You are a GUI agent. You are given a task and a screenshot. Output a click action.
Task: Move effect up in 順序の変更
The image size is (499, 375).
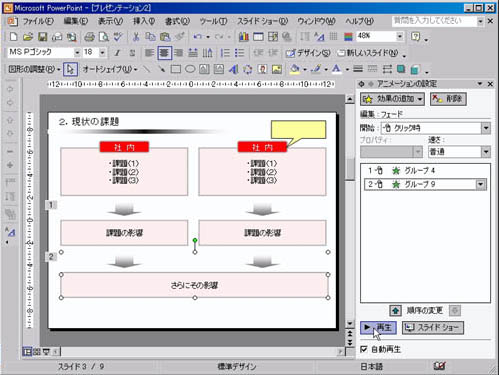click(395, 311)
